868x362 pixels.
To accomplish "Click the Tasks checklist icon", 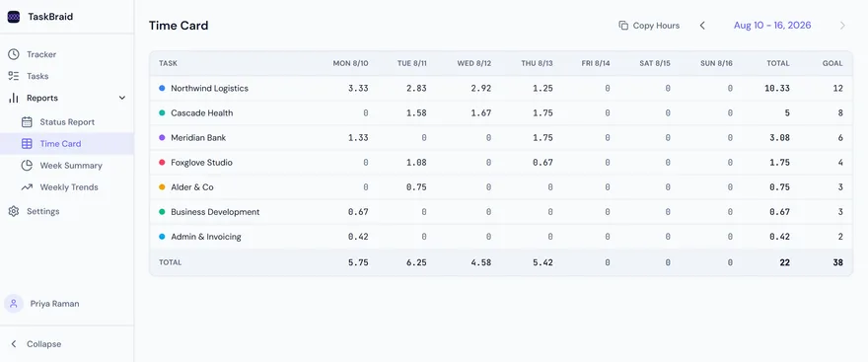I will pos(14,76).
